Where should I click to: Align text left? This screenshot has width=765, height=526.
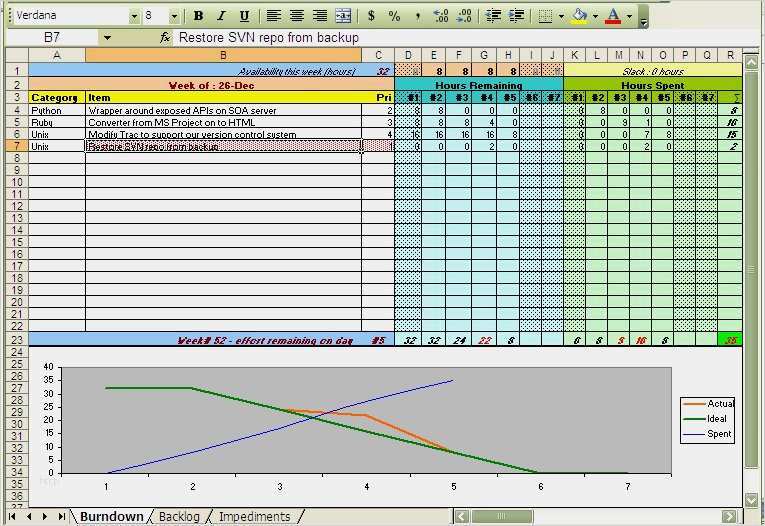(273, 16)
